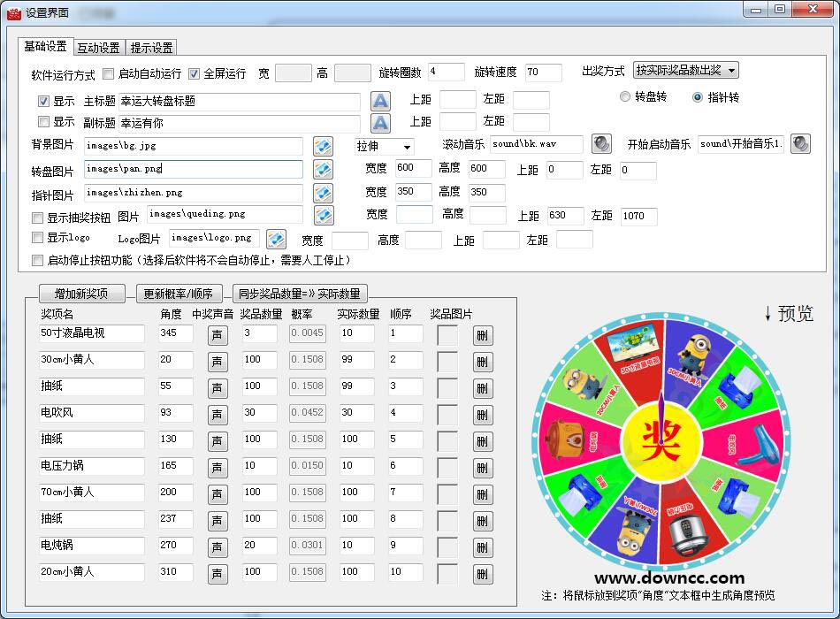Click inside the 旋转速度 input field
This screenshot has height=619, width=840.
(x=542, y=73)
